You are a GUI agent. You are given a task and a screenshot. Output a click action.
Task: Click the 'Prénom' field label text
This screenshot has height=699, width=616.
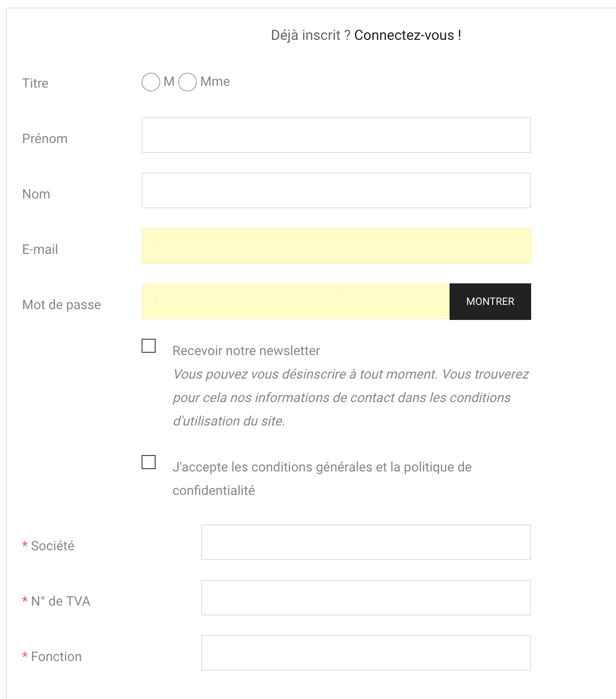click(x=45, y=139)
